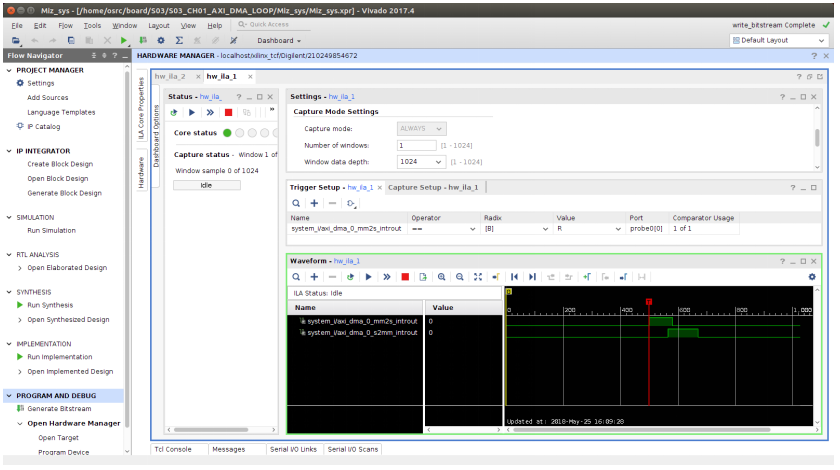Open Flow menu

65,25
